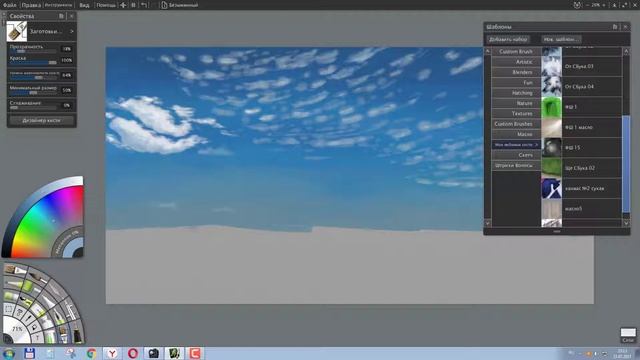The width and height of the screenshot is (640, 360).
Task: Select the paint bucket fill tool
Action: 34,327
